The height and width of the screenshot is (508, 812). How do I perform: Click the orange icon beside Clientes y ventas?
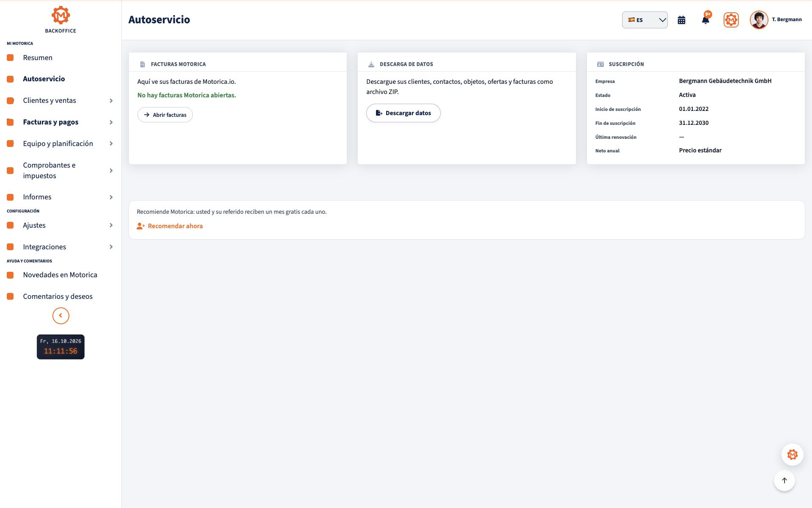click(10, 101)
